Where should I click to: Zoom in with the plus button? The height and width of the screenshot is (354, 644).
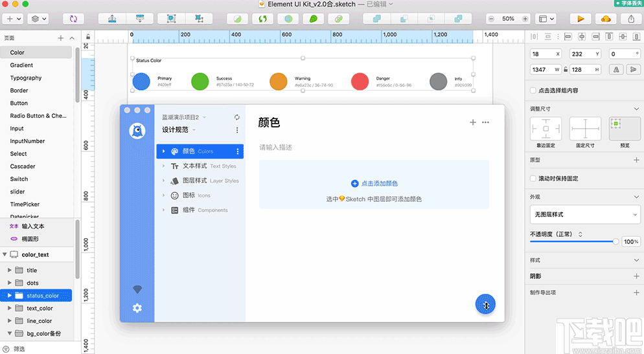click(x=525, y=19)
